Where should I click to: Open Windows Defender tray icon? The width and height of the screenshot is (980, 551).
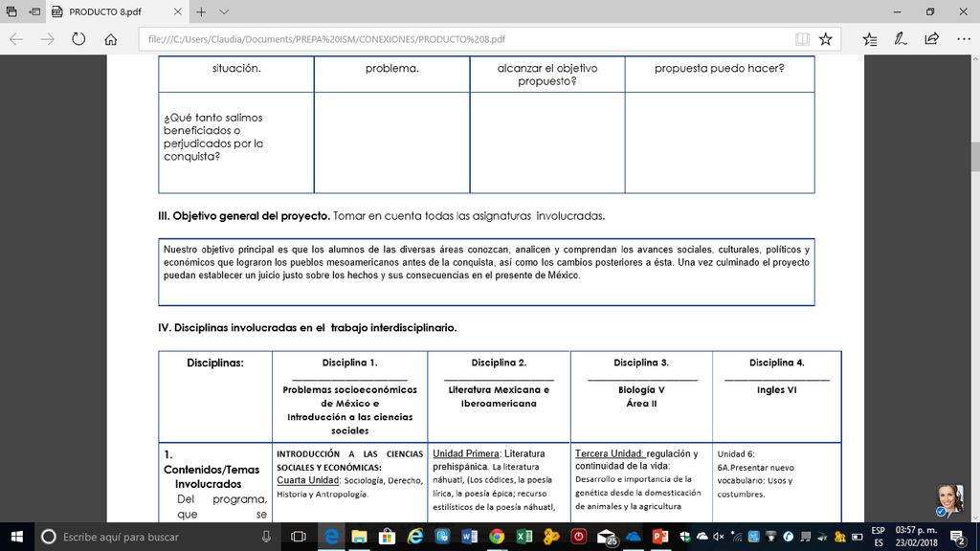pos(685,537)
